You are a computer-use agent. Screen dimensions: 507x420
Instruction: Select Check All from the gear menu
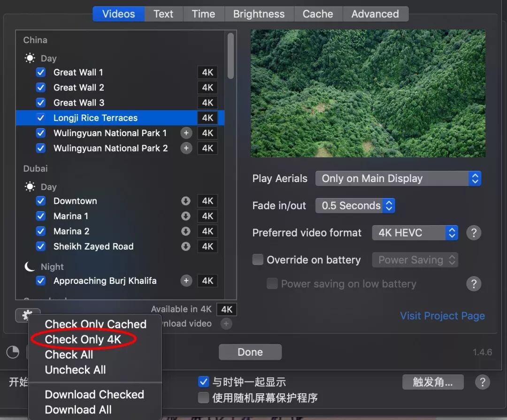pos(69,355)
